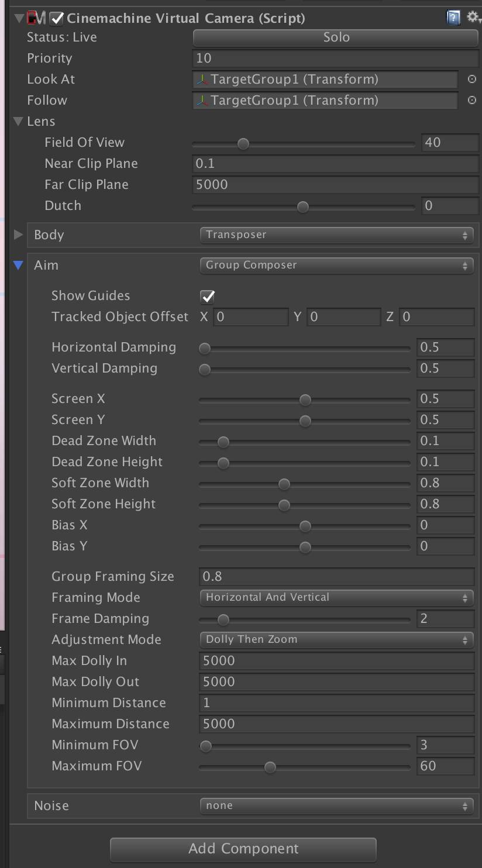The width and height of the screenshot is (482, 868).
Task: Open the Noise dropdown set to none
Action: click(336, 805)
